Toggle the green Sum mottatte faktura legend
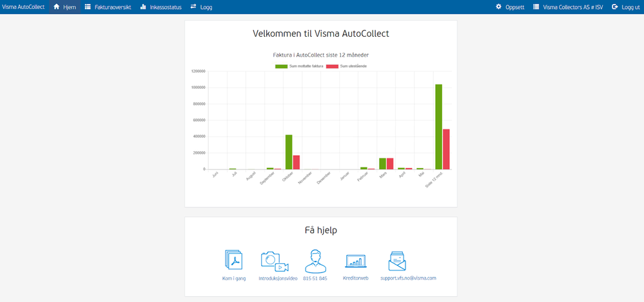 tap(299, 66)
